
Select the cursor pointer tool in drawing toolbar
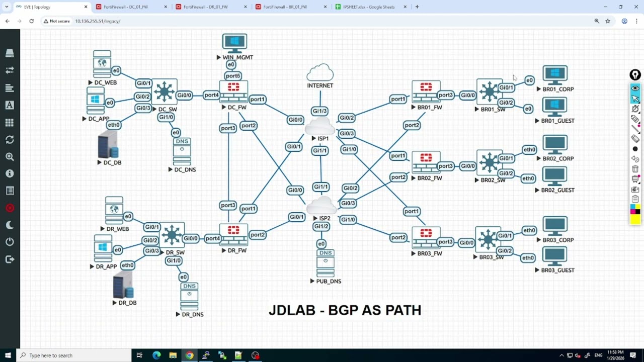(635, 99)
